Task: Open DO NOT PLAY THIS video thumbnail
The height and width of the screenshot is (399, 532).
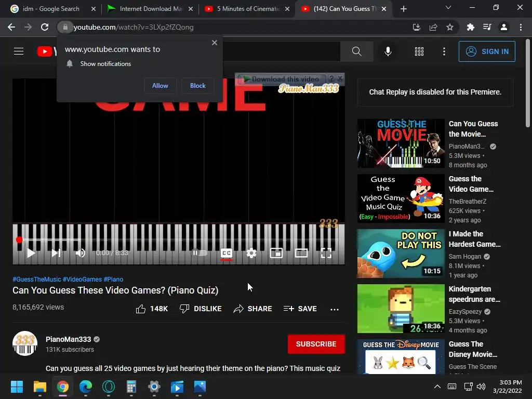Action: 401,254
